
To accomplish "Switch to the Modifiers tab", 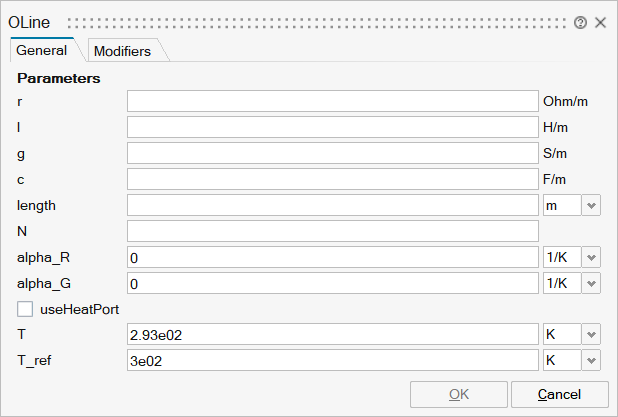I will [x=122, y=51].
